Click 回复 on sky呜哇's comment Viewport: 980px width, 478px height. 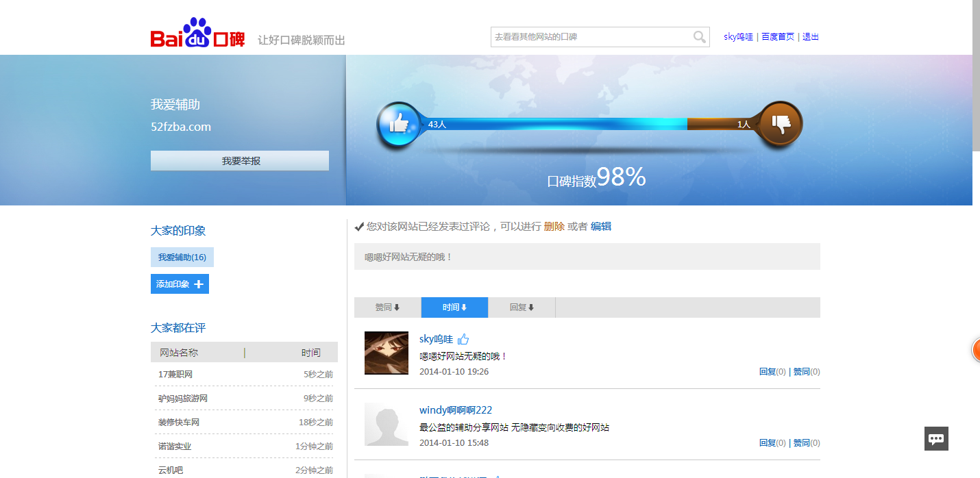click(x=768, y=372)
